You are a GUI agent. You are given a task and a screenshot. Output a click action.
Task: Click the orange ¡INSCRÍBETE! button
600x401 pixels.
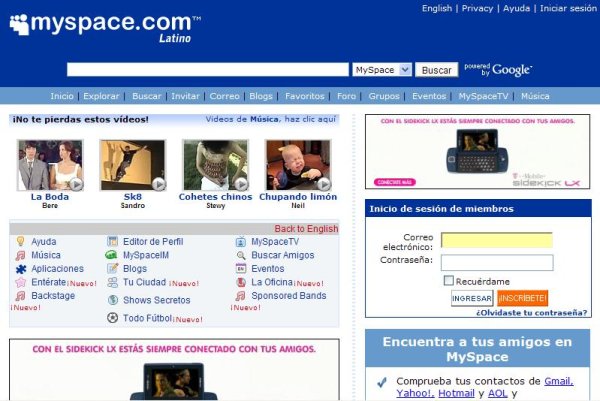(522, 298)
